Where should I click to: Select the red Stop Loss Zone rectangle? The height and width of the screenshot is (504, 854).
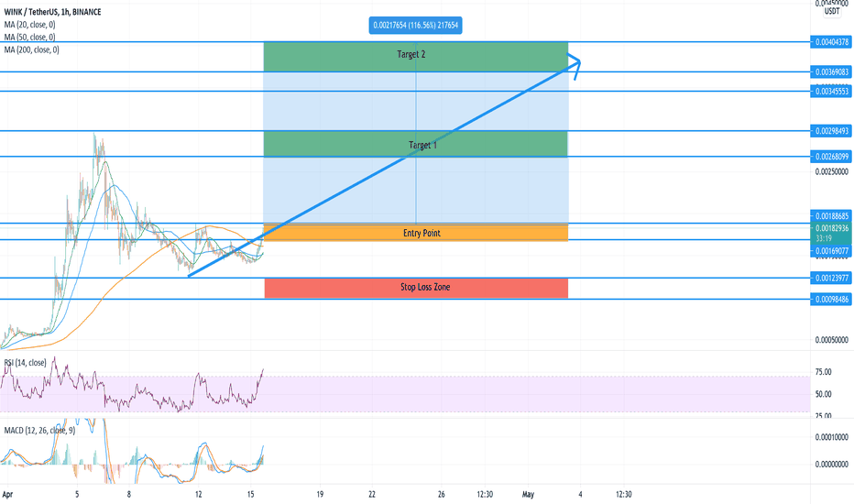[x=416, y=289]
